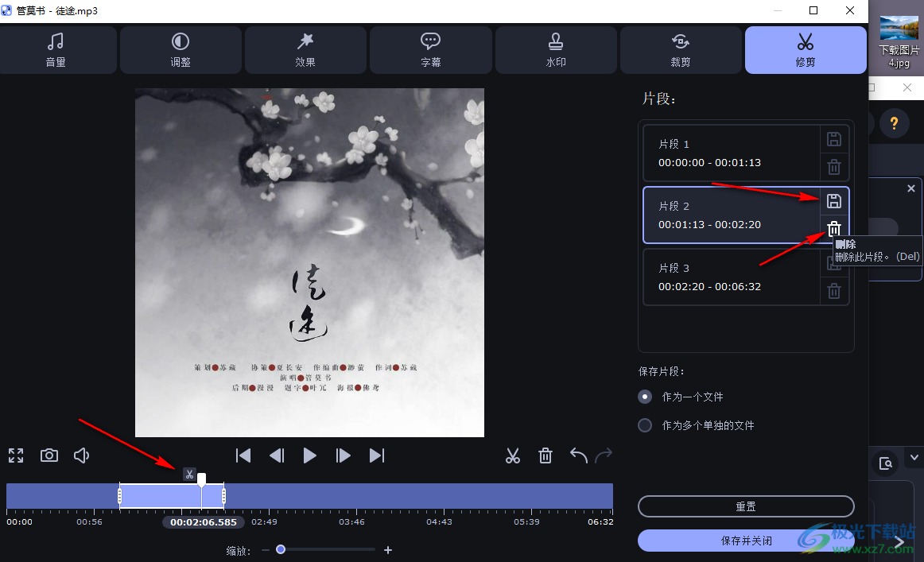The image size is (924, 562).
Task: Choose 作为一个文件 save option
Action: 681,397
